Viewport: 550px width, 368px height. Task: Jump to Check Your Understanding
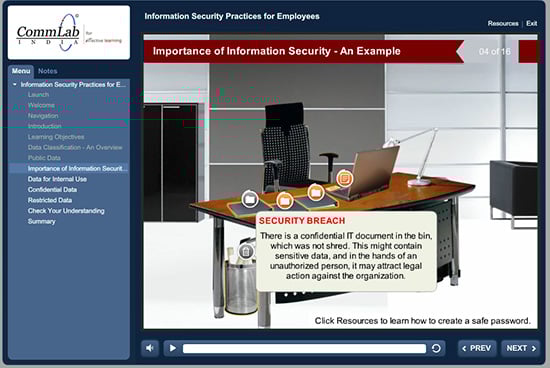(66, 211)
